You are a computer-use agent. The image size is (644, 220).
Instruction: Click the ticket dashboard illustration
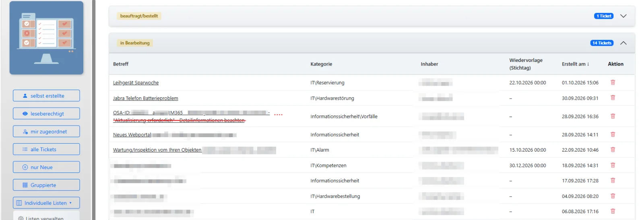46,38
